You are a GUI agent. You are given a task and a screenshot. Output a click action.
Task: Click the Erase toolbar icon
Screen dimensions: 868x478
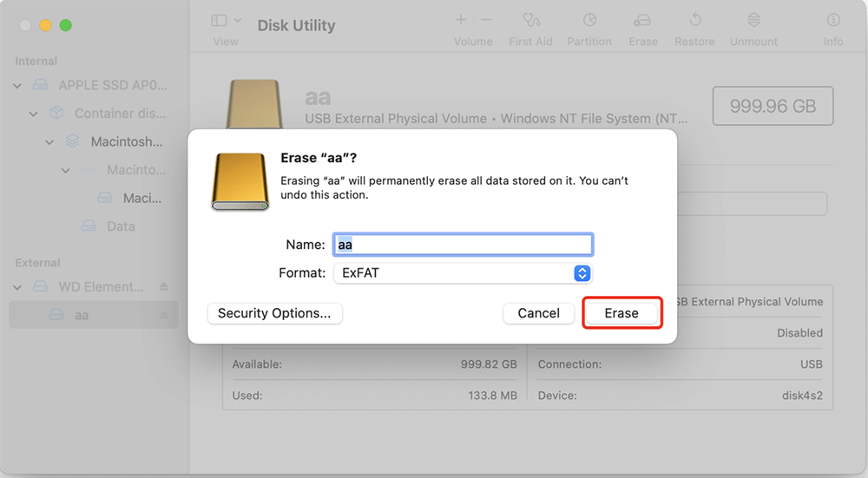(642, 21)
